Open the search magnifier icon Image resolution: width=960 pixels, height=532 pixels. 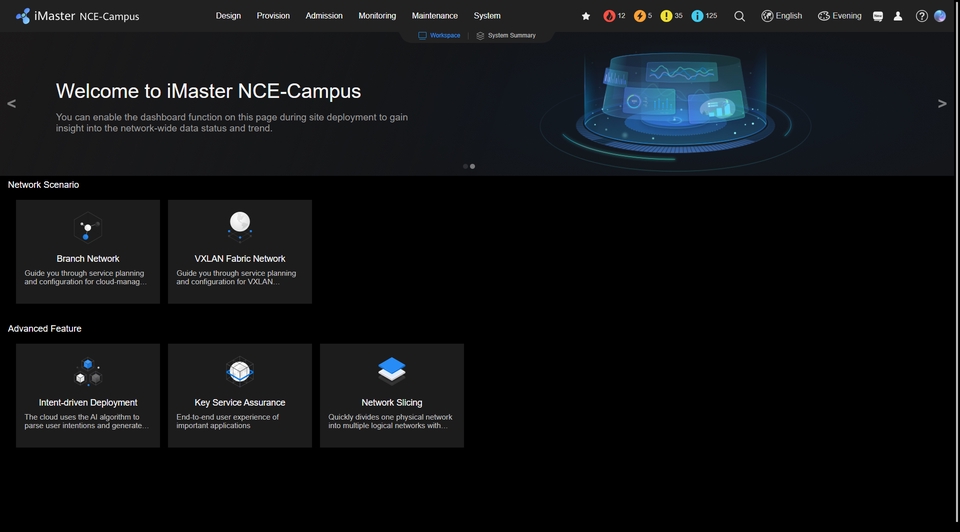point(740,17)
